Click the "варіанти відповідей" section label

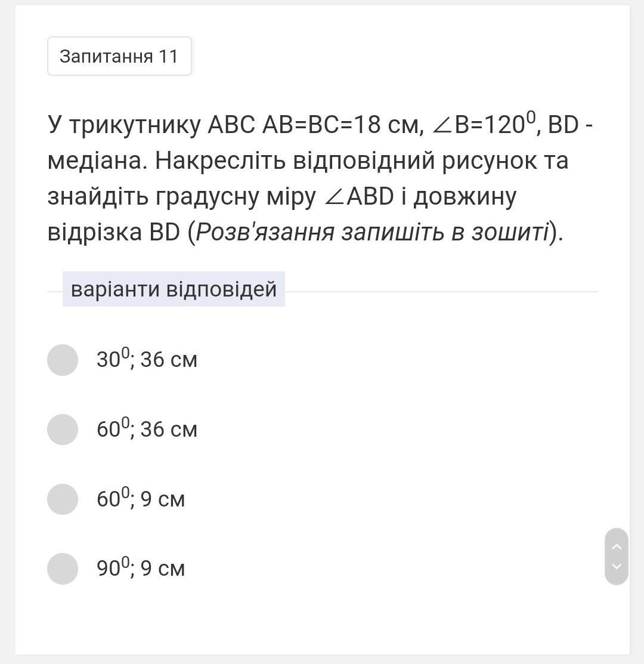click(174, 289)
